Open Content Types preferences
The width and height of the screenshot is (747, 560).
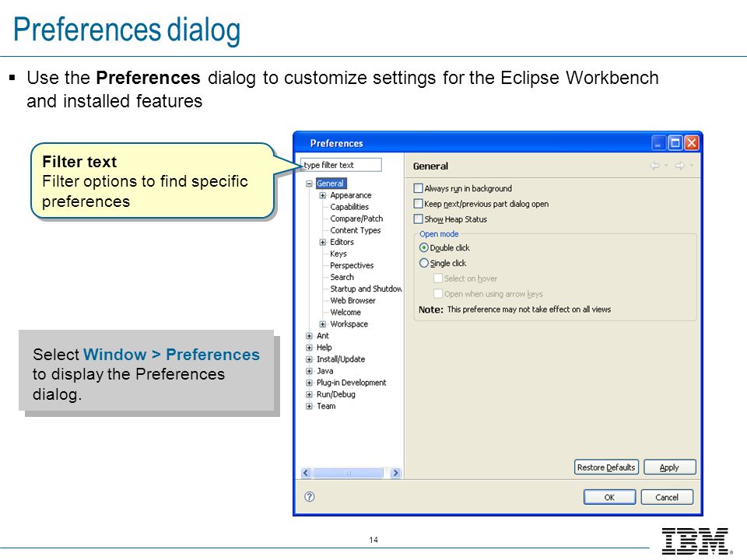(356, 230)
